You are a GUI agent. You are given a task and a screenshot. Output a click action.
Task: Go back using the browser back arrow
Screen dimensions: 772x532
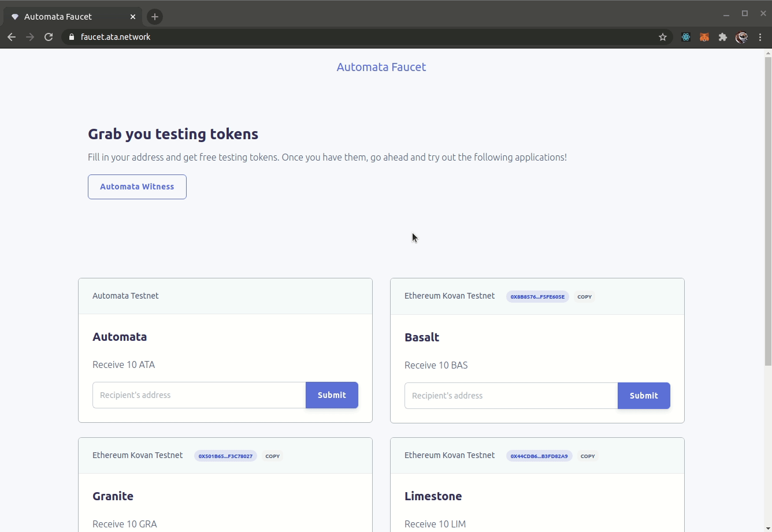point(12,37)
